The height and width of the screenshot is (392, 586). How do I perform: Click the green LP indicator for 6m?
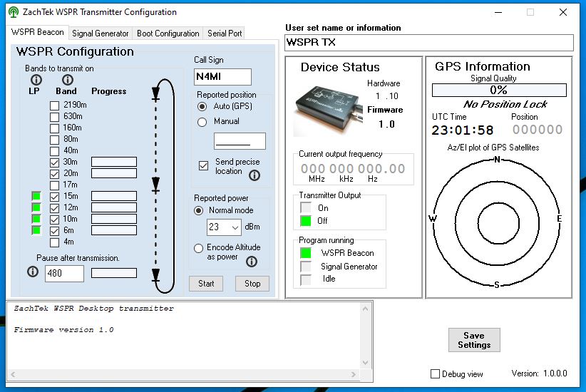tap(36, 230)
